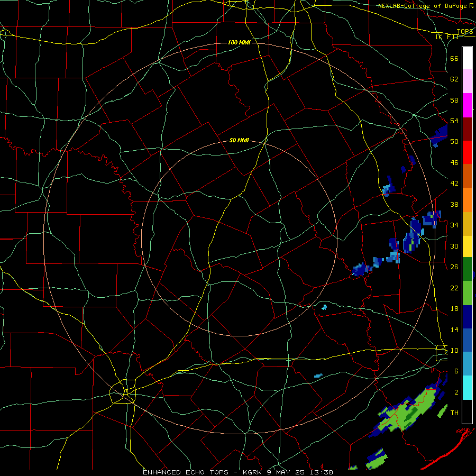The height and width of the screenshot is (476, 476).
Task: Click legend value "34"
Action: coord(454,225)
